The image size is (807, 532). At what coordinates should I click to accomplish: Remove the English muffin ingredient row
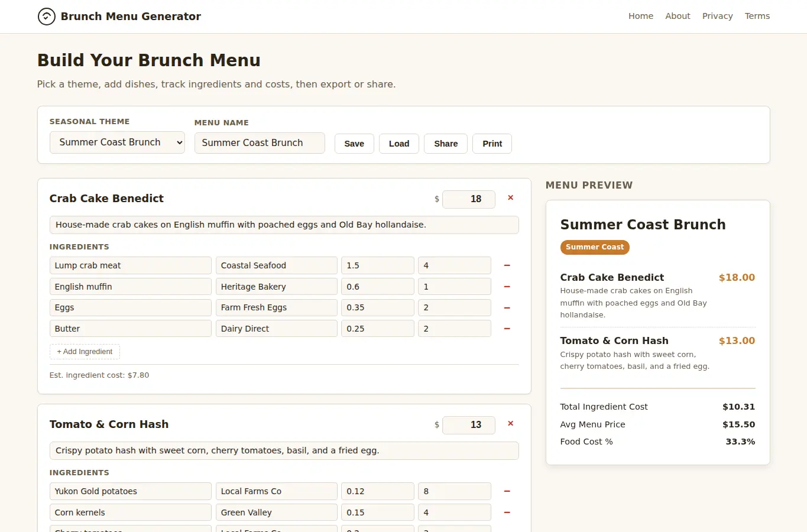507,287
